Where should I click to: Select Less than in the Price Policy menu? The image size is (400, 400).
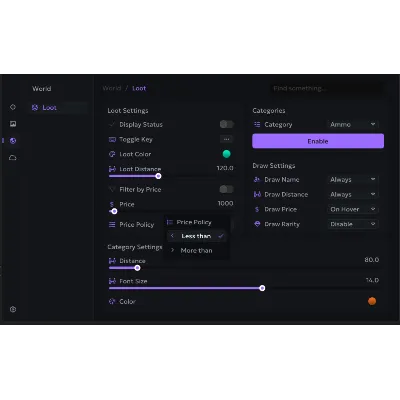click(x=196, y=236)
